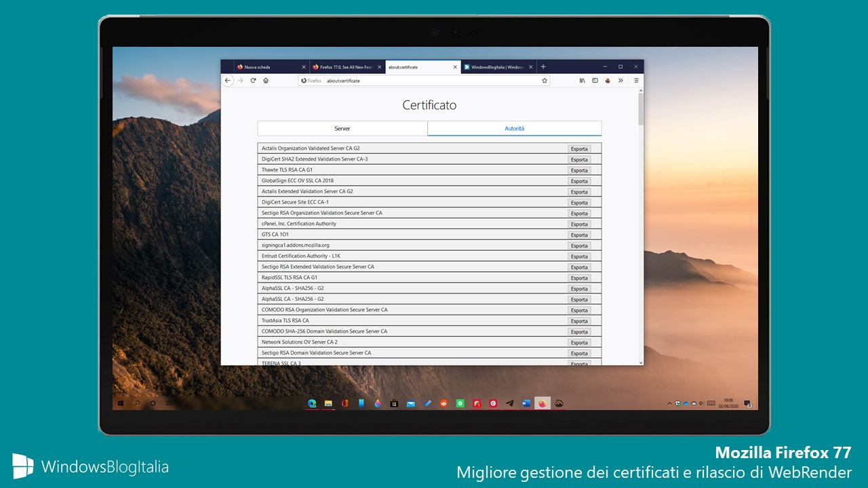868x488 pixels.
Task: Close the about:certificate tab
Action: (456, 67)
